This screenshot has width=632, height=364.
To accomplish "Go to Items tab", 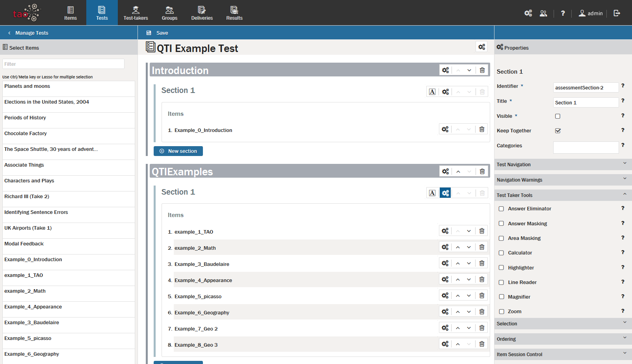I will click(x=71, y=13).
